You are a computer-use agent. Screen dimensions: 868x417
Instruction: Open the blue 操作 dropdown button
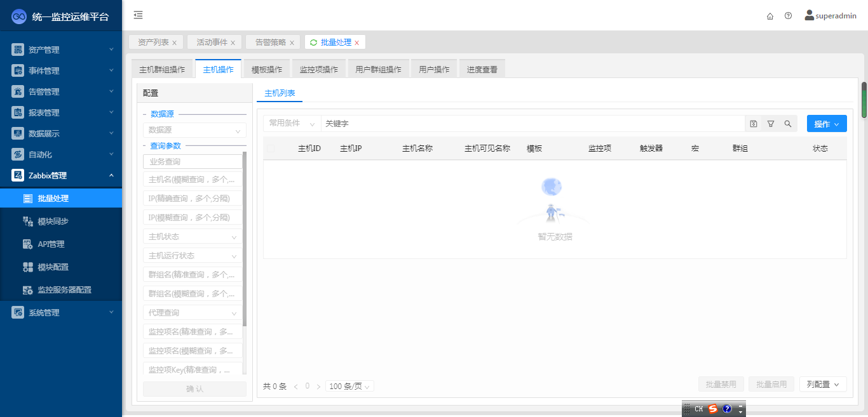(x=827, y=124)
